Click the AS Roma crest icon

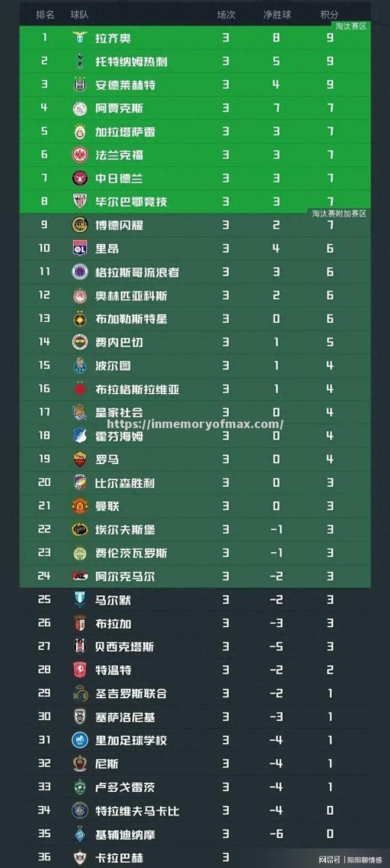point(79,459)
